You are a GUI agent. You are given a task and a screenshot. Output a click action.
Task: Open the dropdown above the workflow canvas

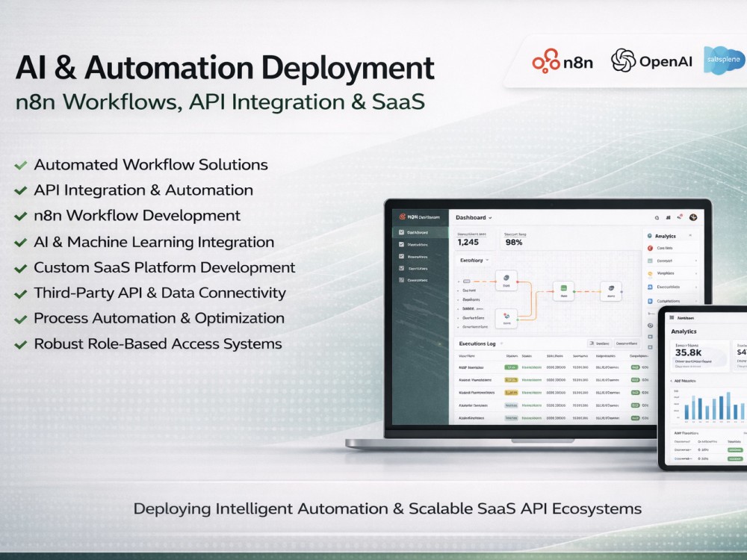(x=473, y=260)
